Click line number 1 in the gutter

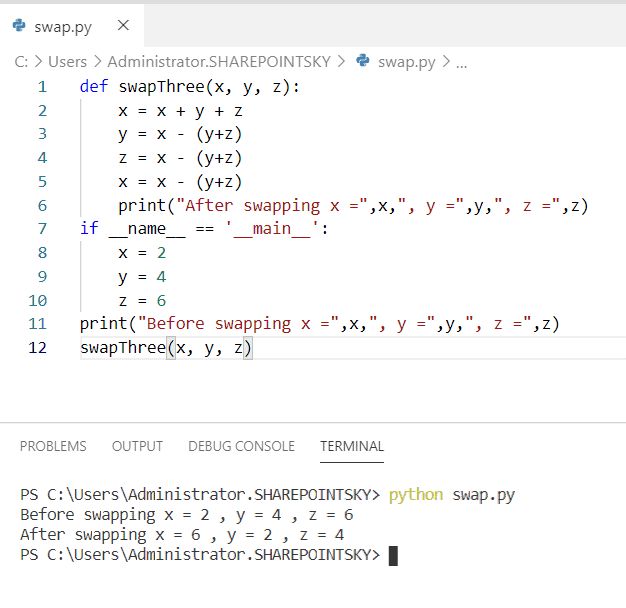click(42, 87)
